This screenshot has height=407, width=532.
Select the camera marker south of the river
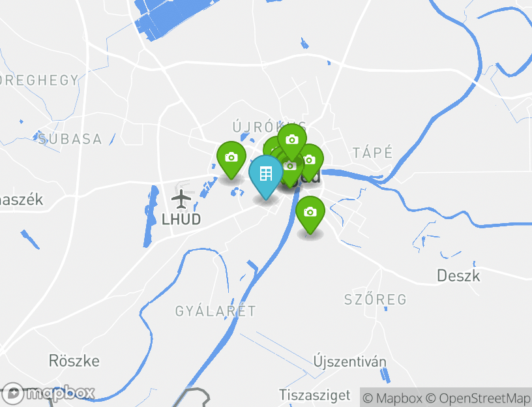[310, 214]
